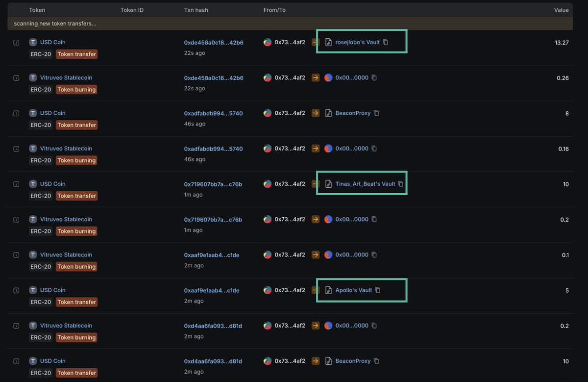This screenshot has height=382, width=588.
Task: Click '22s ago' in rosejlobo's Vault row
Action: tap(195, 53)
